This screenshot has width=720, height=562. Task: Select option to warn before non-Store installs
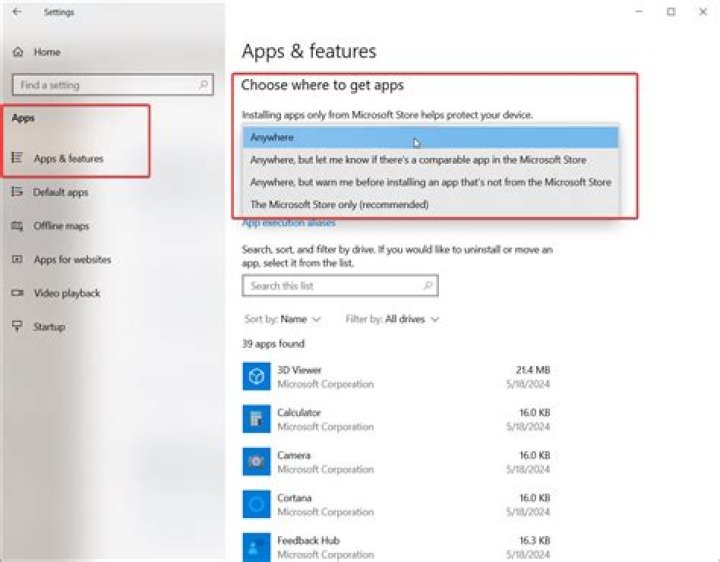[x=430, y=182]
